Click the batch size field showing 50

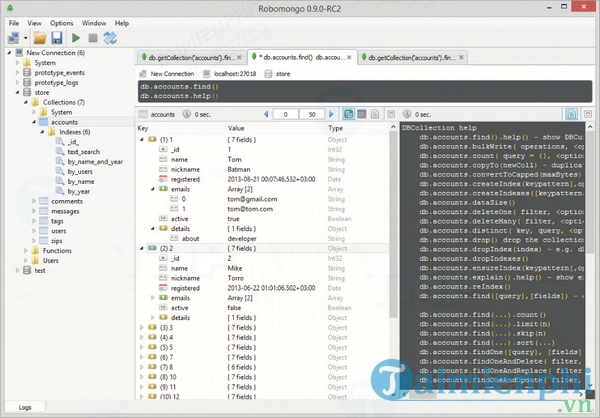click(x=311, y=115)
